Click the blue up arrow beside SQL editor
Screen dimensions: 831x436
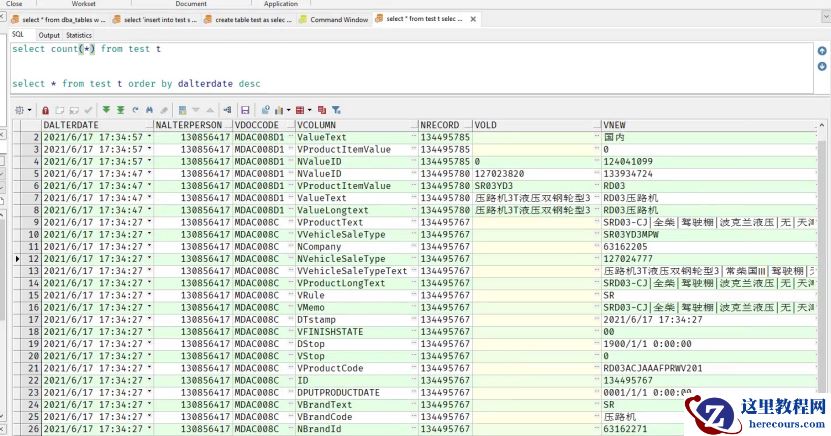pos(822,51)
